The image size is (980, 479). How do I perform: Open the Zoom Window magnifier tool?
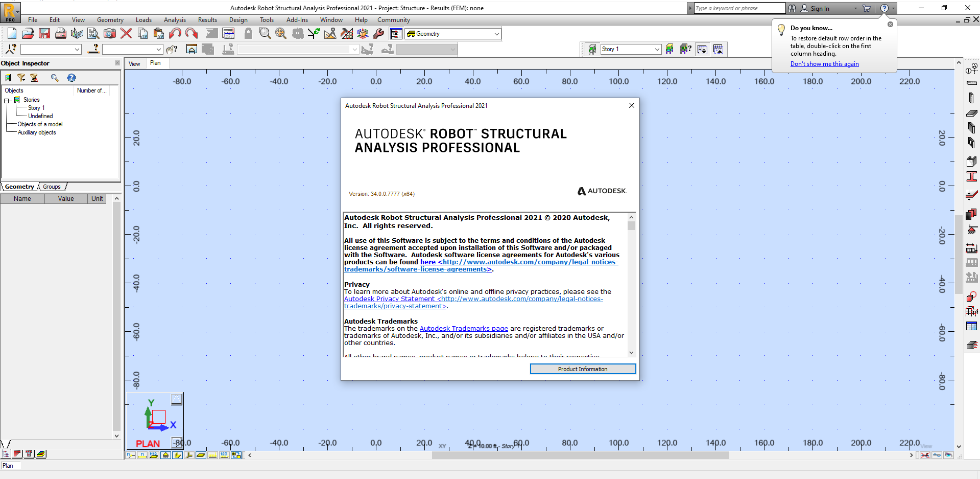[265, 34]
